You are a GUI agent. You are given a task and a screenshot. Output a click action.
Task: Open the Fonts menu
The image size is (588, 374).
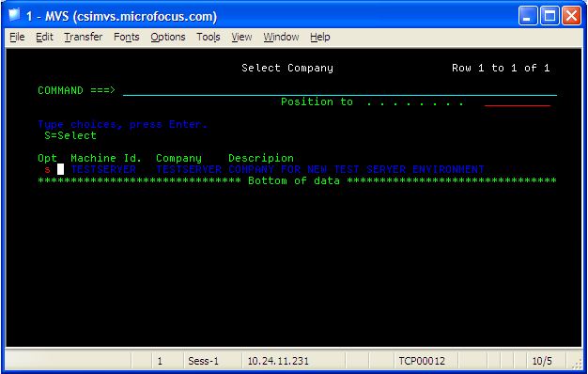[127, 38]
